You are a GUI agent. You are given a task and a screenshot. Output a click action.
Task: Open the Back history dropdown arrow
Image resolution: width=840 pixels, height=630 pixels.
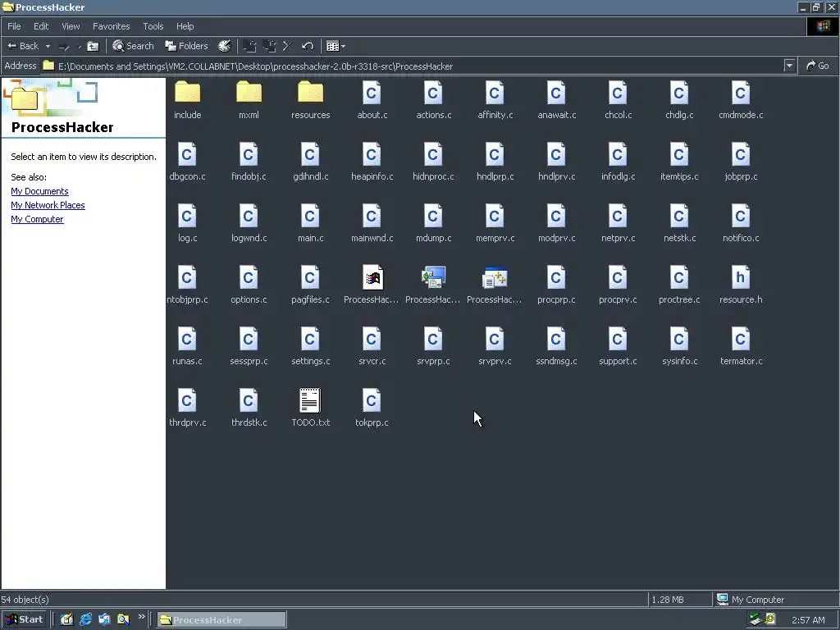(48, 46)
